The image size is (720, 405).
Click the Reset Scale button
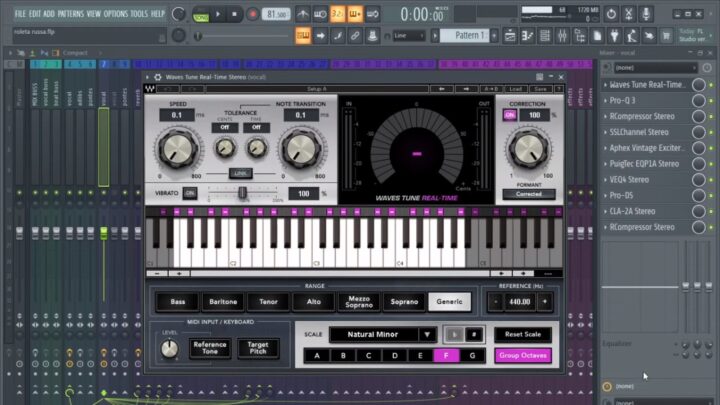[x=523, y=334]
